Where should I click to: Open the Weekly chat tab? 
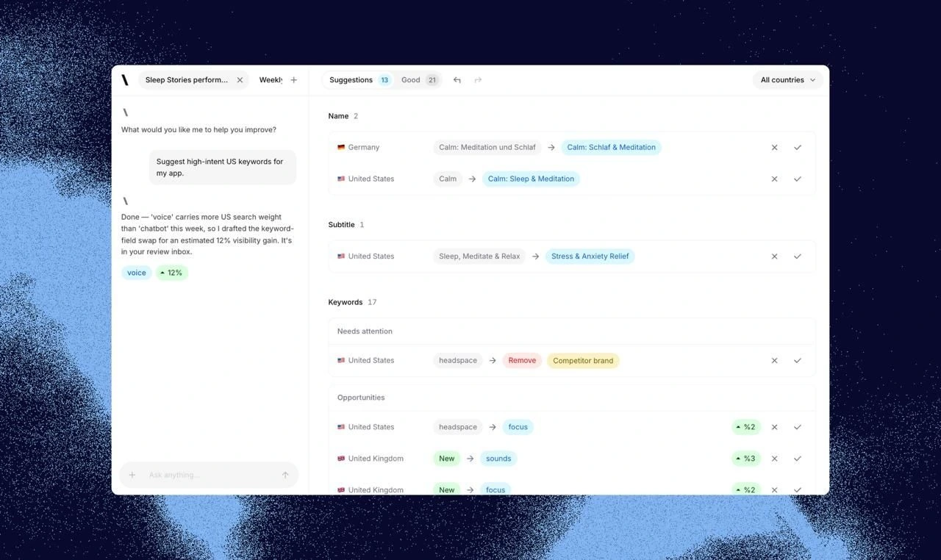(x=271, y=80)
